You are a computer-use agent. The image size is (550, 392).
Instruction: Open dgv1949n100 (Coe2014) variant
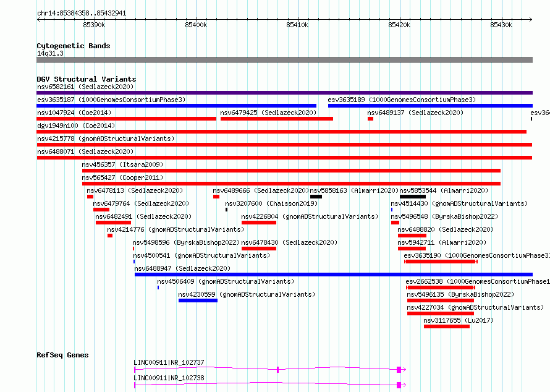(281, 132)
